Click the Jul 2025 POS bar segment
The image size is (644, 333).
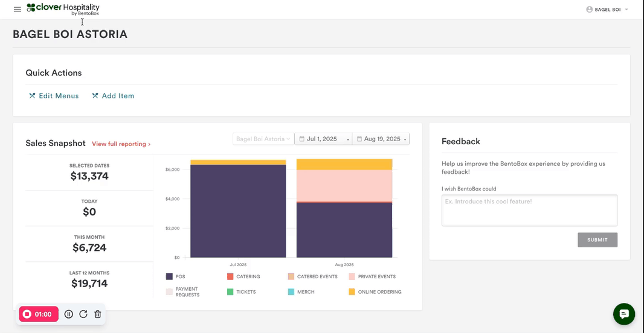click(x=238, y=211)
